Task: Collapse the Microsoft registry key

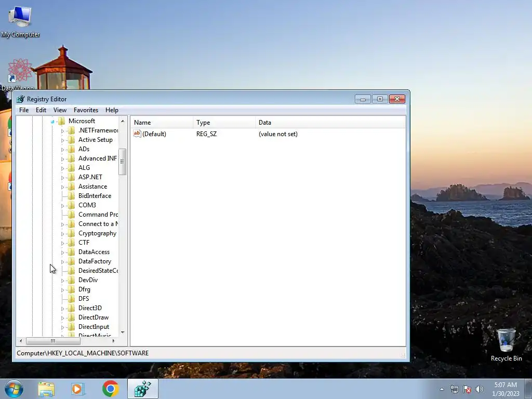Action: pyautogui.click(x=52, y=122)
